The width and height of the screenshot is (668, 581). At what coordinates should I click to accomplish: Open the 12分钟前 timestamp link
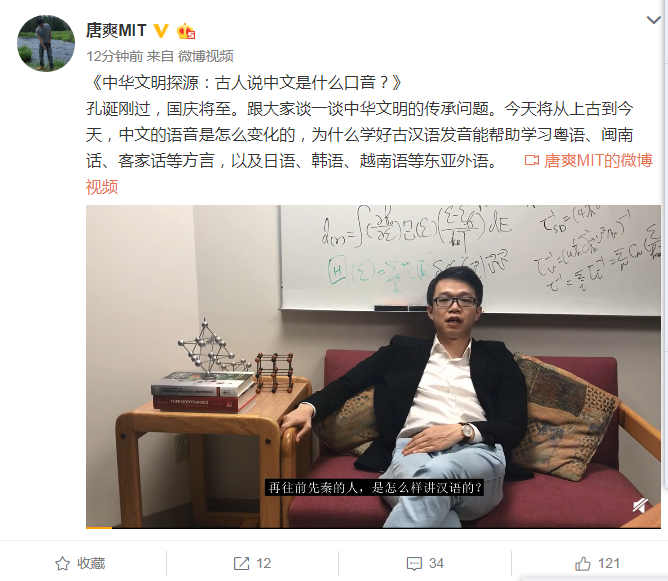click(x=115, y=56)
